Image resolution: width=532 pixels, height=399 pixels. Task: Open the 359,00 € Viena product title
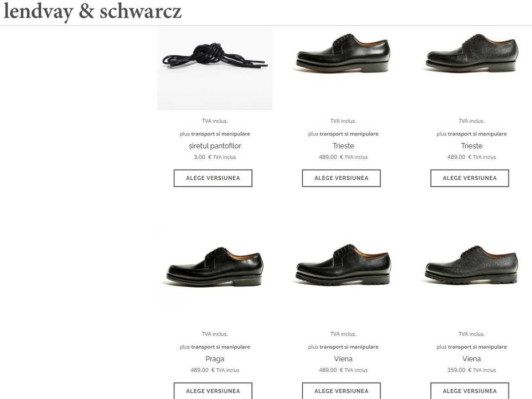coord(471,358)
